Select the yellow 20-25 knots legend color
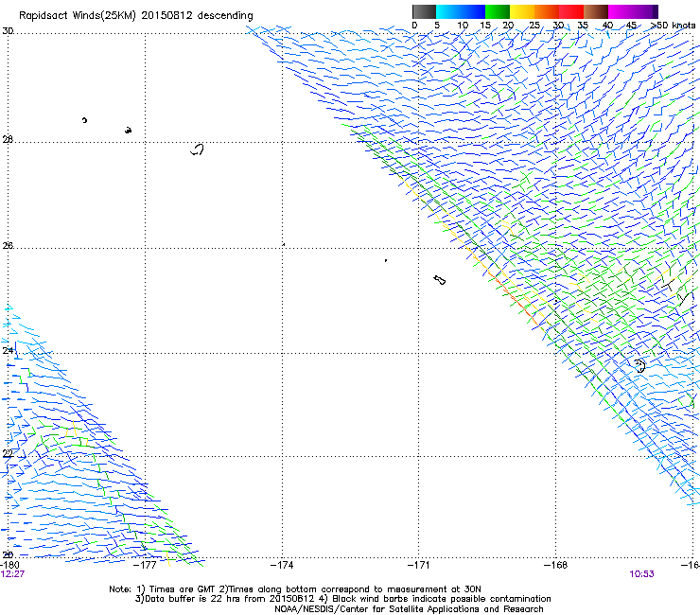 pyautogui.click(x=522, y=11)
